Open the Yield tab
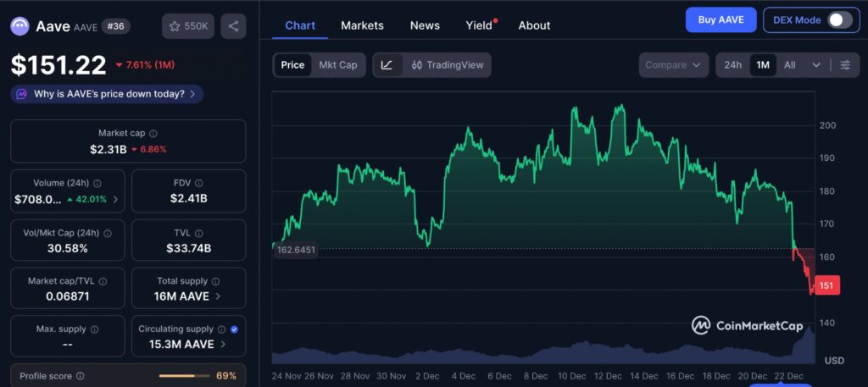868x387 pixels. point(480,25)
